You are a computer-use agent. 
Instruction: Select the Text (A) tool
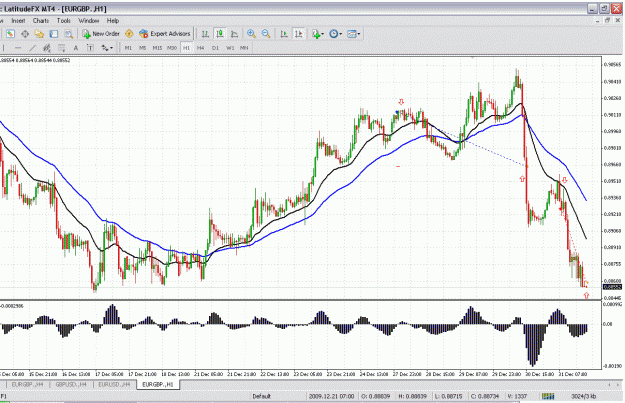76,48
